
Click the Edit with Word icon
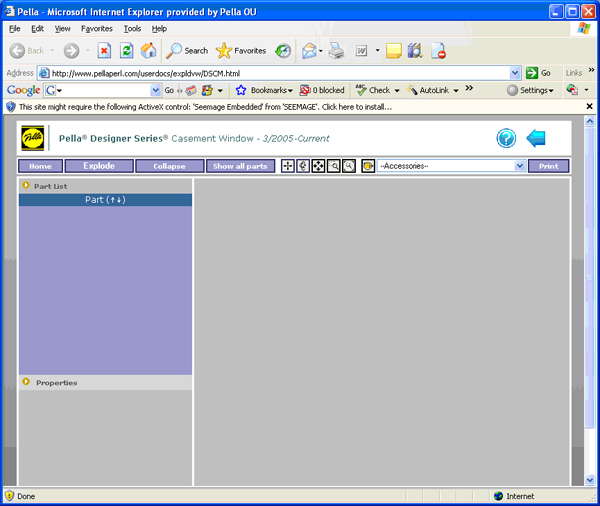coord(361,51)
